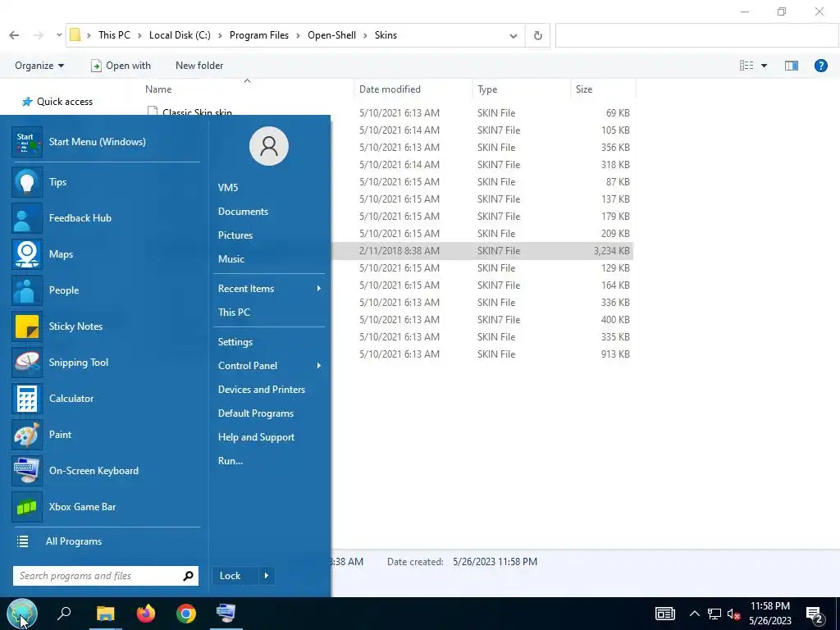Viewport: 840px width, 630px height.
Task: Open the notification center icon
Action: click(x=815, y=614)
